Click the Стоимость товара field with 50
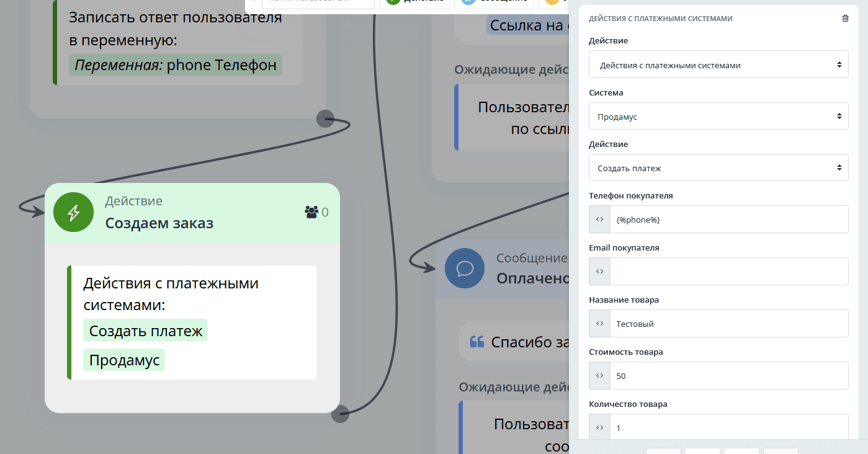Screen dimensions: 868x454 728,376
